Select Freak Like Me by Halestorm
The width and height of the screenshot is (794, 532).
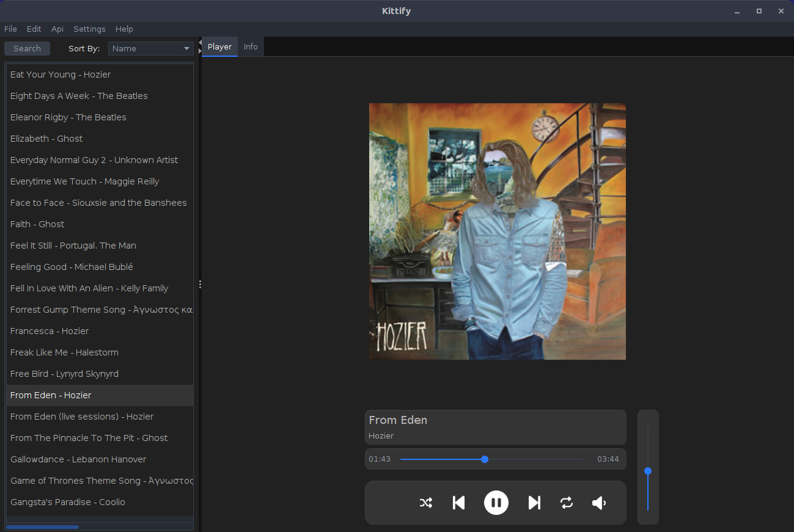[64, 352]
